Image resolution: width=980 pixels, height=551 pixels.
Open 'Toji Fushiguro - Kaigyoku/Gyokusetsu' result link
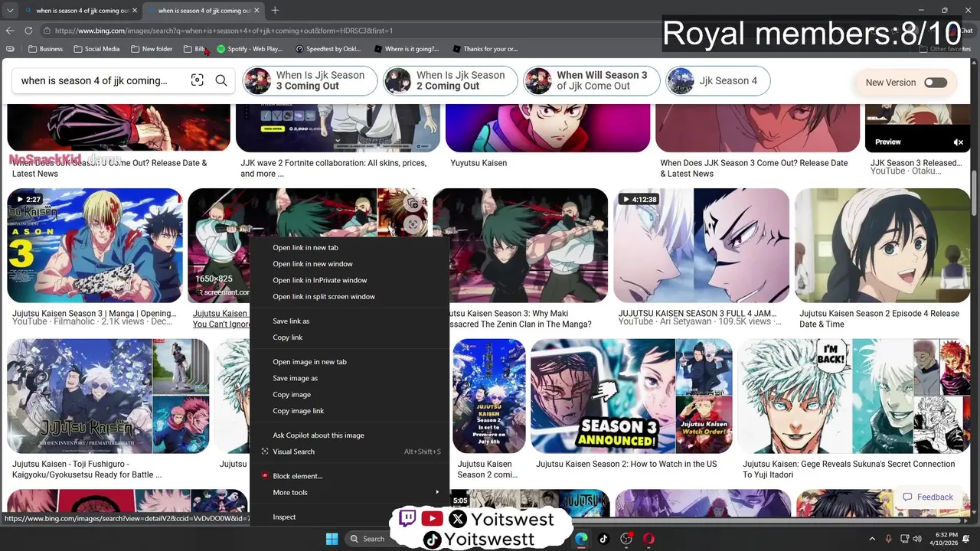(87, 469)
